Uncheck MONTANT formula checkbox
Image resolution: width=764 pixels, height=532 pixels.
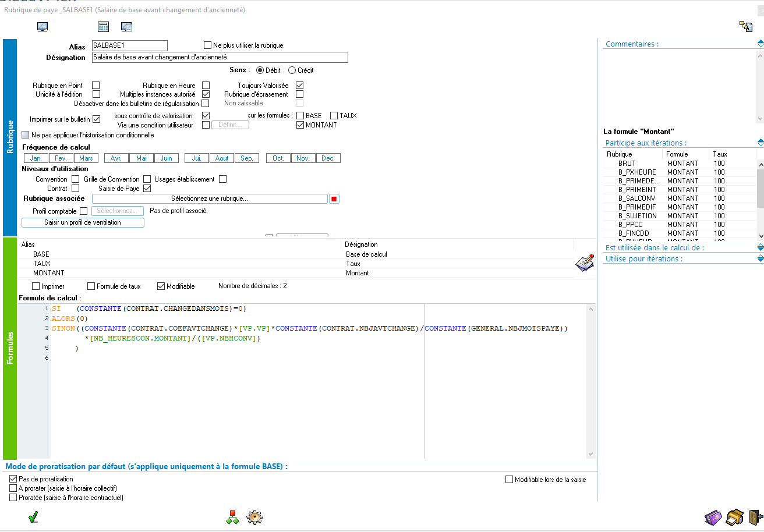[300, 125]
